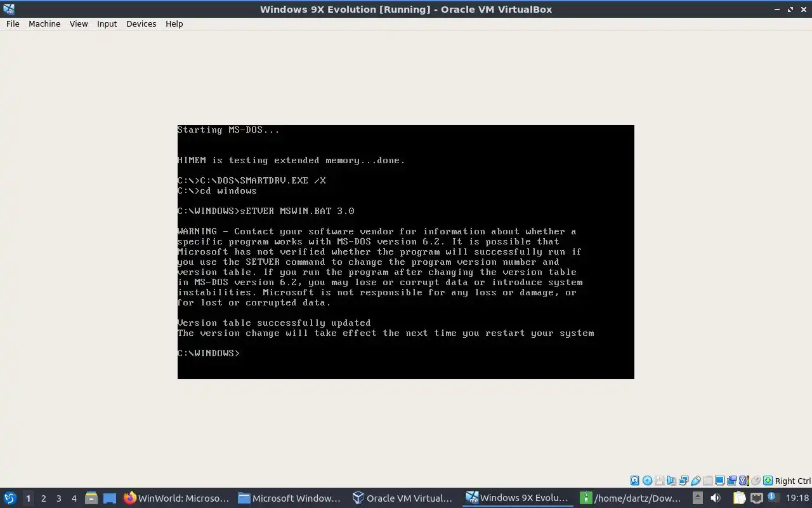812x508 pixels.
Task: Select Windows 9X Evolution taskbar entry
Action: 519,498
